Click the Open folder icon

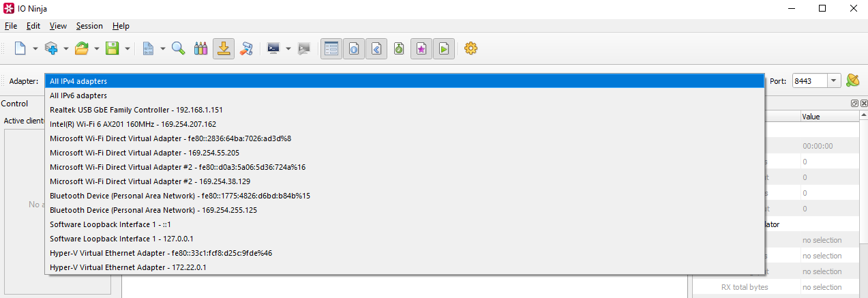click(x=82, y=48)
